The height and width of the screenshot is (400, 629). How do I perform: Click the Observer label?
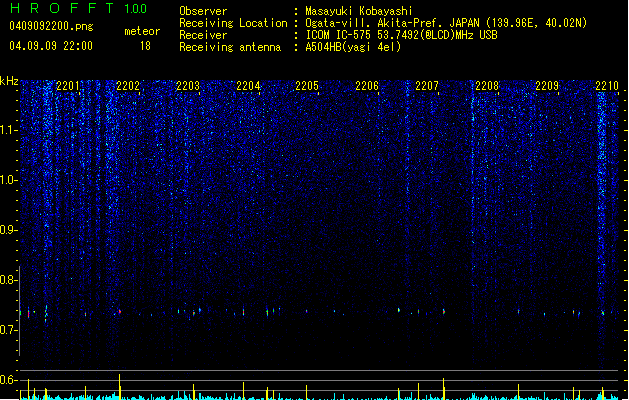pos(203,11)
